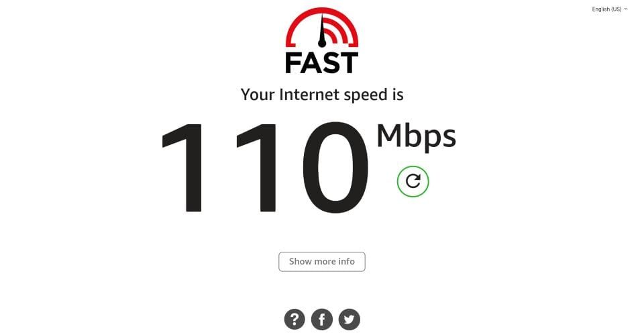Click the digit 0 of the speed result
This screenshot has height=333, width=644.
335,168
